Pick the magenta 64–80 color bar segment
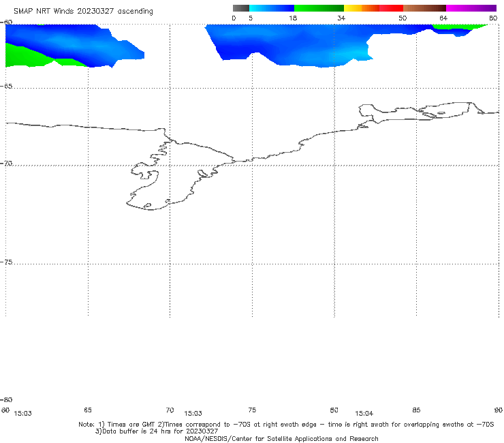The height and width of the screenshot is (443, 504). click(471, 8)
